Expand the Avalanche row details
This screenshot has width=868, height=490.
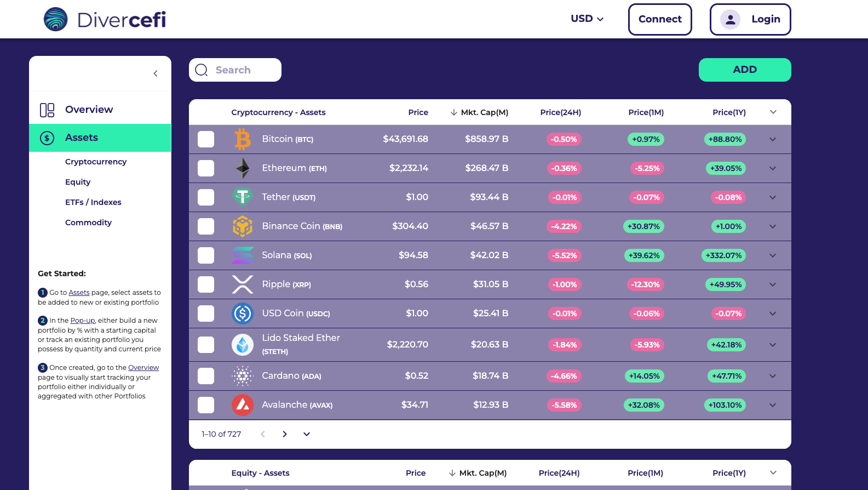[x=773, y=405]
